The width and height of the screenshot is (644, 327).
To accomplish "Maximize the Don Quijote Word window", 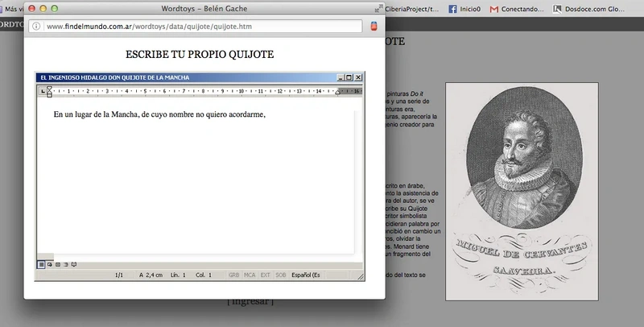I will point(349,77).
